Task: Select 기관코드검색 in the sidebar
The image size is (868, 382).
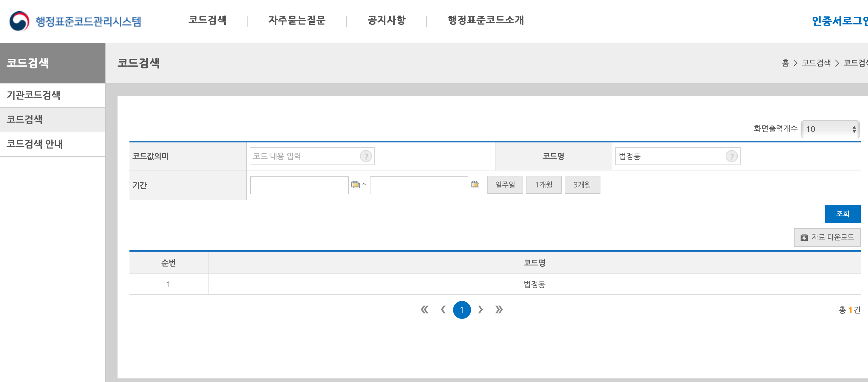Action: [33, 95]
